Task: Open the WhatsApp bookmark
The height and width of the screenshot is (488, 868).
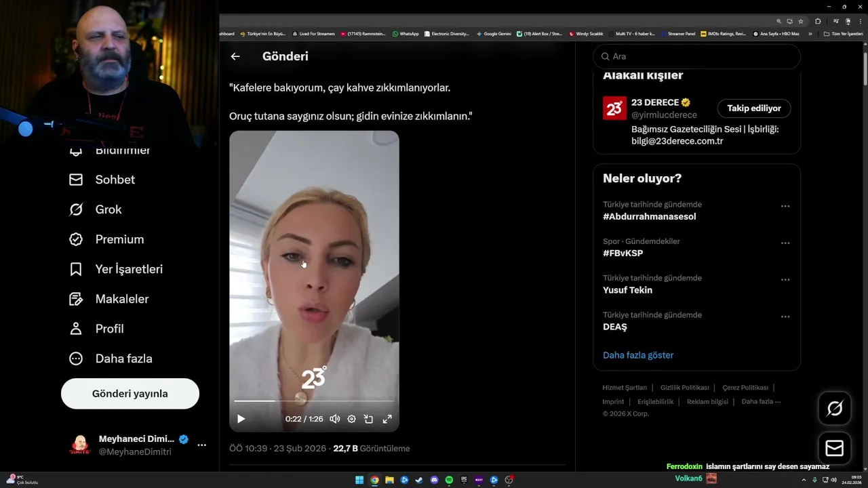Action: (406, 34)
